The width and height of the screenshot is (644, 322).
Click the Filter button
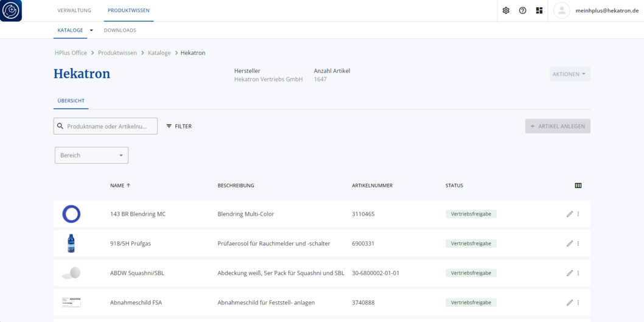click(x=179, y=127)
